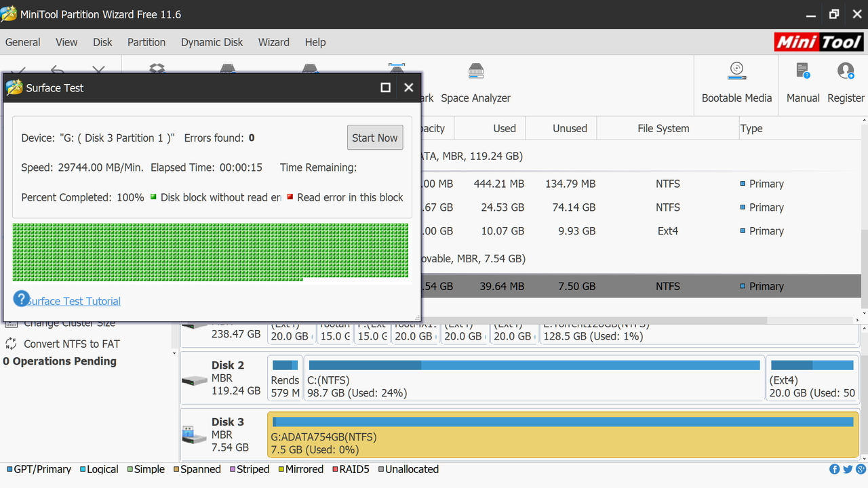Viewport: 868px width, 488px height.
Task: Open the Surface Test Tutorial link
Action: [x=75, y=301]
